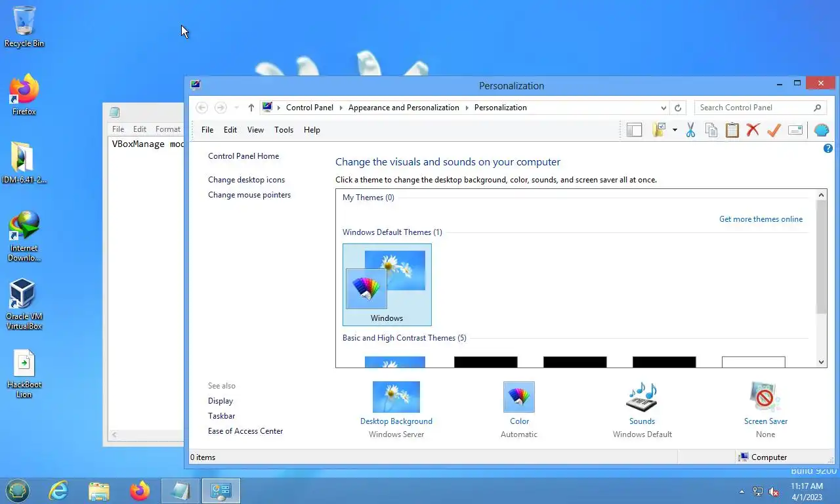Refresh the Personalization page

(x=678, y=108)
